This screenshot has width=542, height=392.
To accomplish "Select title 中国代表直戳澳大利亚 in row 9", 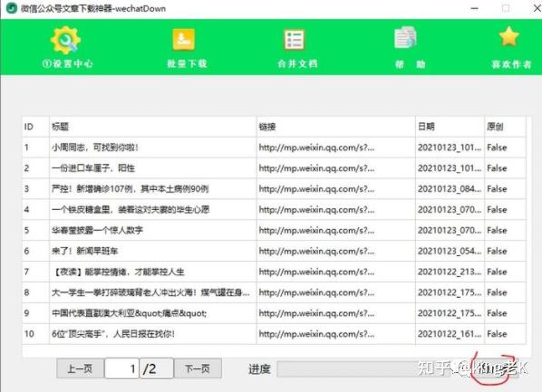I will (x=130, y=313).
